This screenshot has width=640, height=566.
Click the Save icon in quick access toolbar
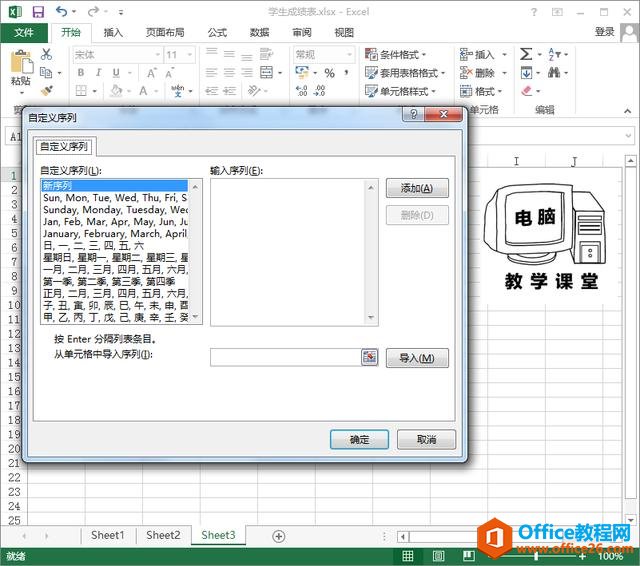[38, 12]
